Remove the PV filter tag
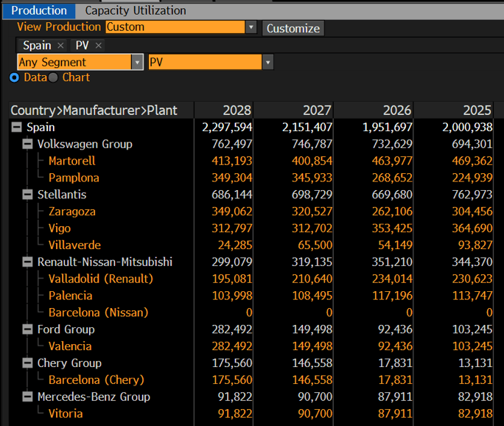The width and height of the screenshot is (504, 426). click(x=99, y=46)
